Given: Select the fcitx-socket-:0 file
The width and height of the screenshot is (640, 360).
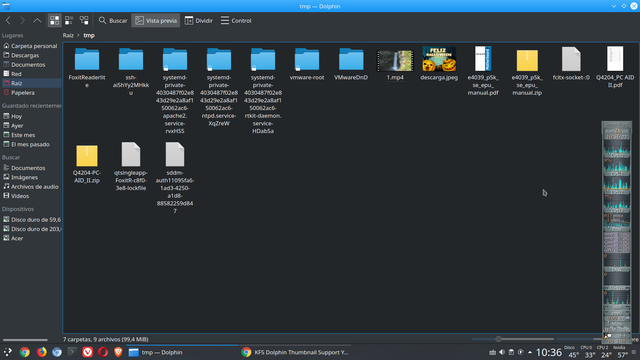Looking at the screenshot, I should (x=571, y=63).
